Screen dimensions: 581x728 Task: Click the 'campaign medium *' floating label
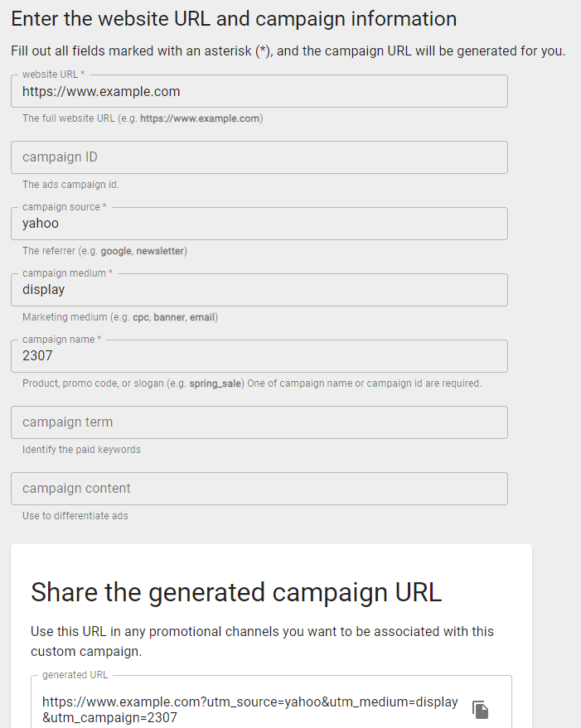pyautogui.click(x=67, y=273)
